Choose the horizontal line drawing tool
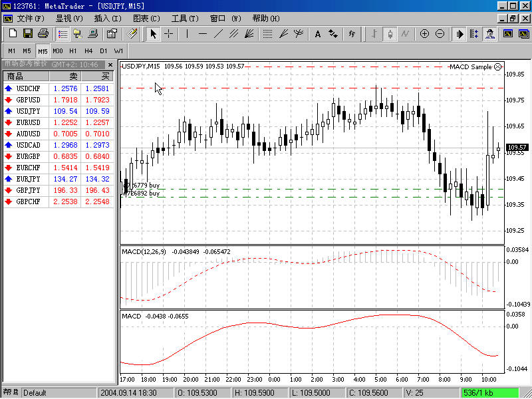Viewport: 532px width, 399px height. pos(203,34)
